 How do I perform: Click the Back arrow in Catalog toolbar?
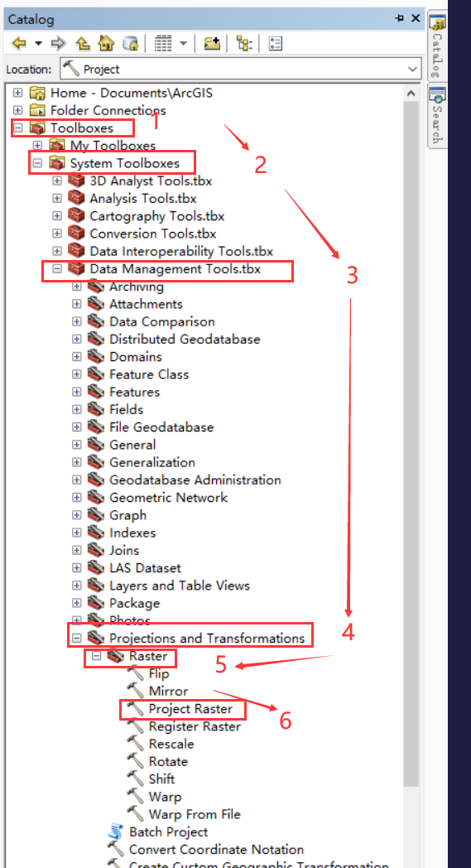[19, 42]
